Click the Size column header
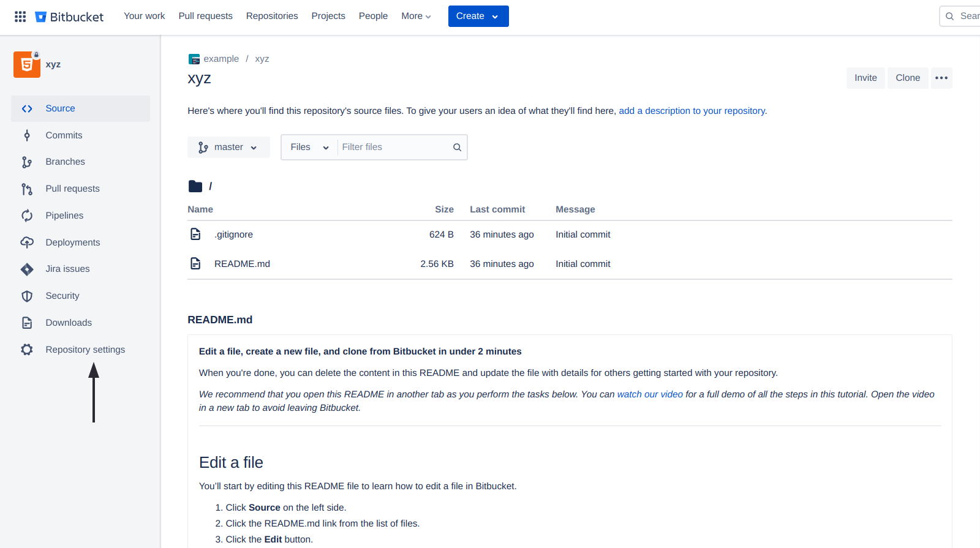The width and height of the screenshot is (980, 548). point(444,209)
